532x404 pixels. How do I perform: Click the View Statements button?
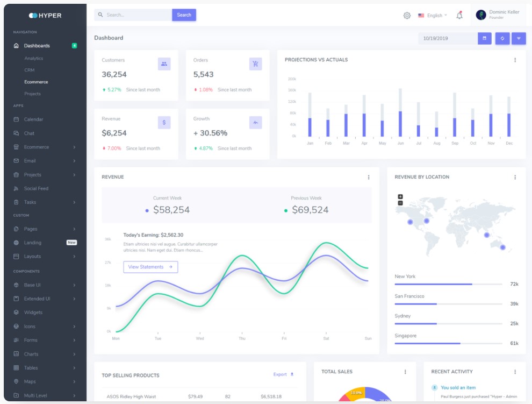click(x=150, y=267)
